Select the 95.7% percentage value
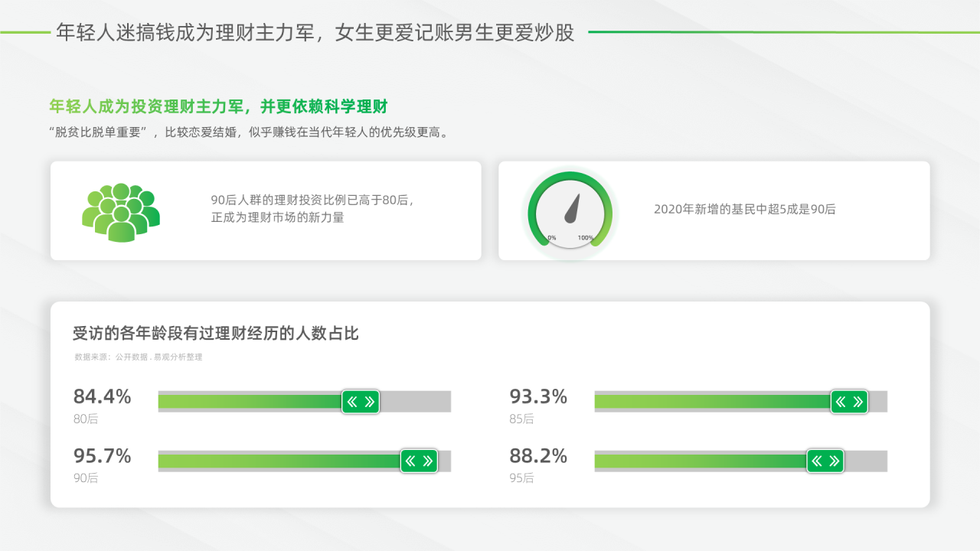The image size is (980, 551). pyautogui.click(x=102, y=456)
